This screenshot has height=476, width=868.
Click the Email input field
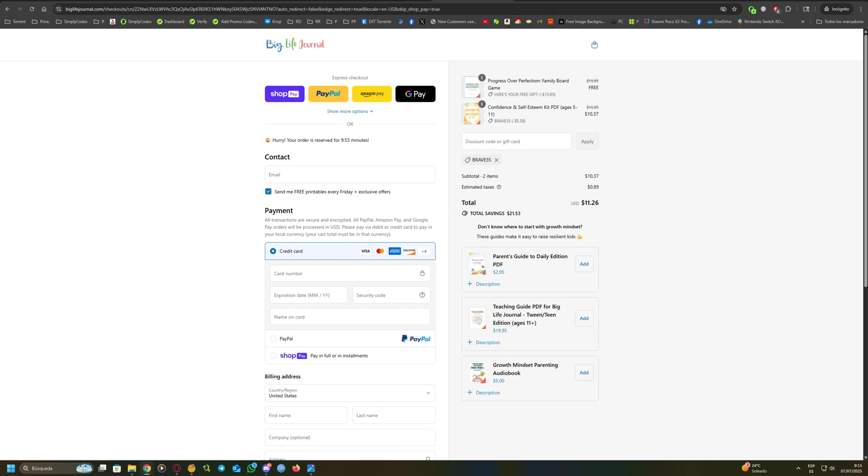pos(350,174)
